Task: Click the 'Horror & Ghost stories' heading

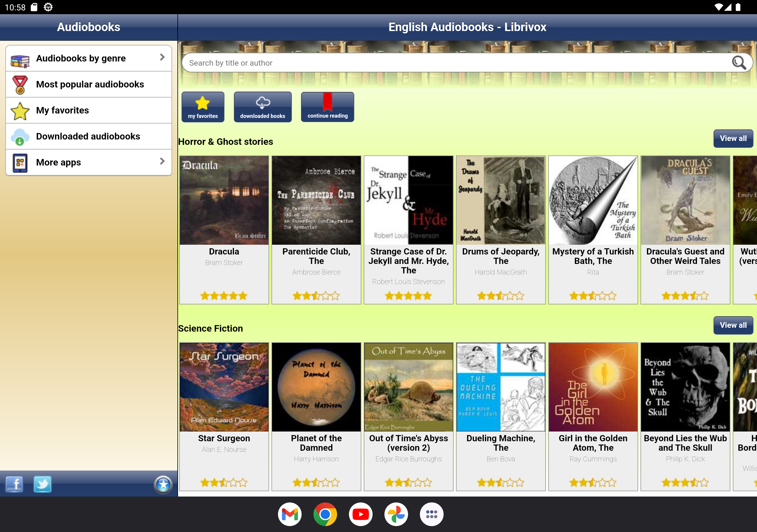Action: 226,142
